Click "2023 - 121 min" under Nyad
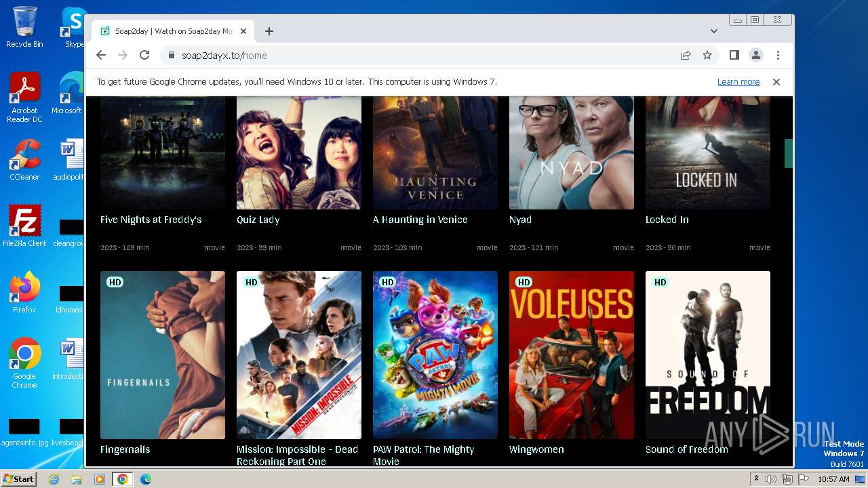Screen dimensions: 868x488 point(534,247)
